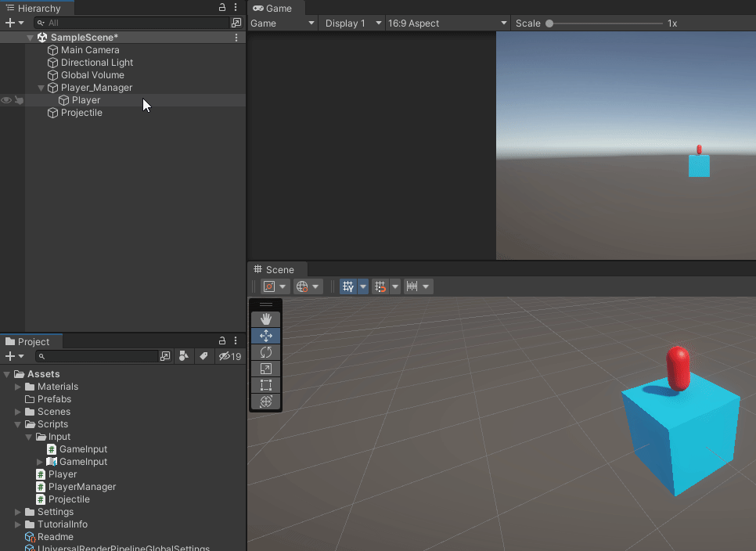Select the Move tool in the Scene toolbar
The width and height of the screenshot is (756, 551).
pos(266,335)
